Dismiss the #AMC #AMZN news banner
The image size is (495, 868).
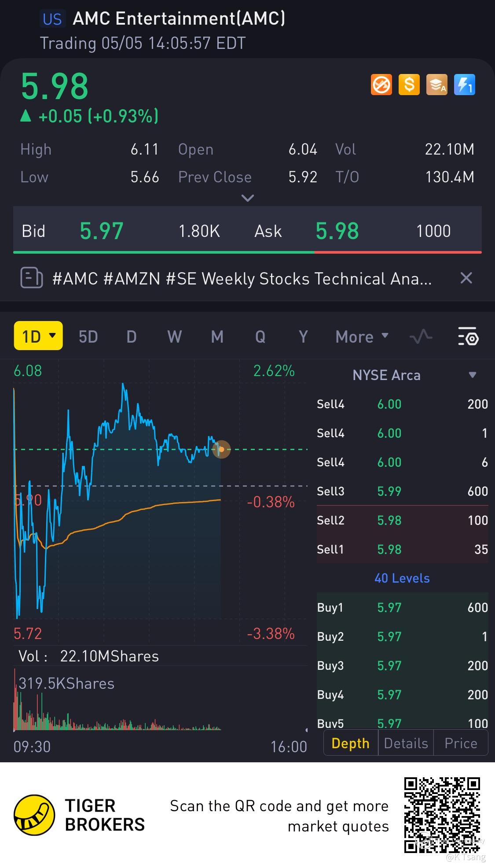466,278
